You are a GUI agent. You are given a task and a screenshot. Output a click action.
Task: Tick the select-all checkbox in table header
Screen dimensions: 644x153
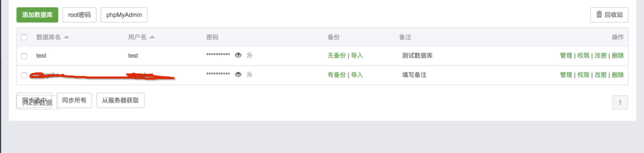[x=24, y=37]
